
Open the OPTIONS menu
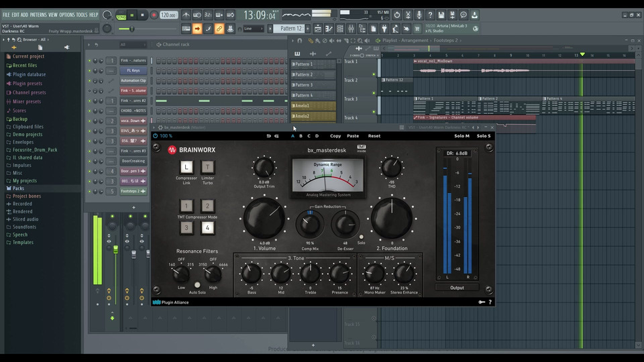(67, 15)
